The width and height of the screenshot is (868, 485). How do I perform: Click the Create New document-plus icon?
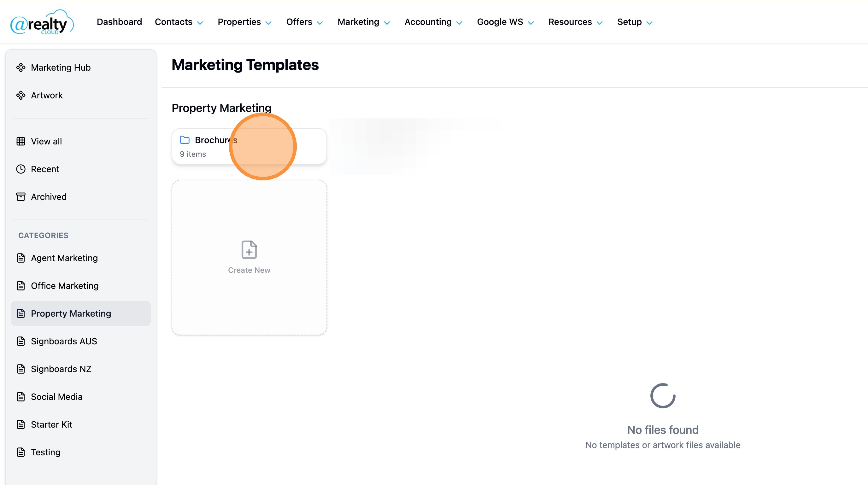point(249,249)
